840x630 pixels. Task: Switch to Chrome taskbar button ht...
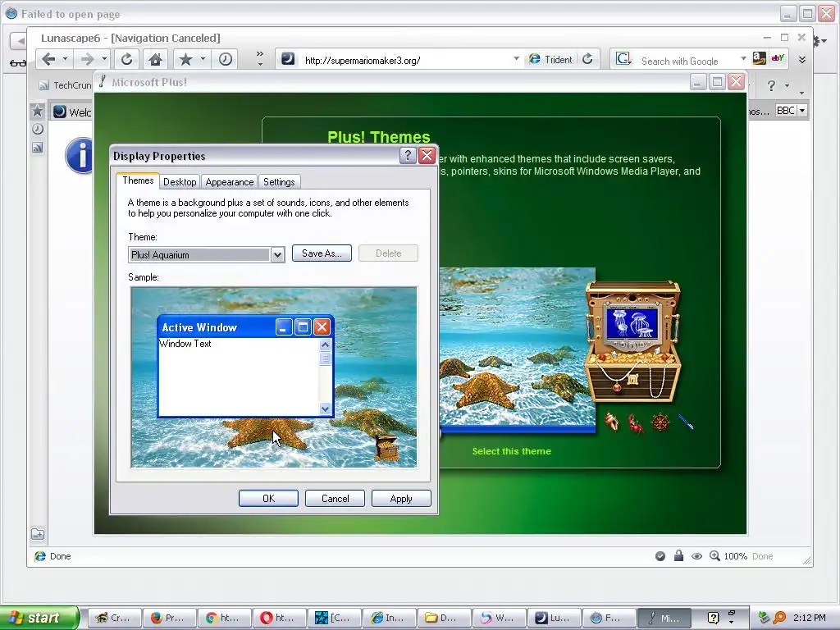click(x=225, y=618)
